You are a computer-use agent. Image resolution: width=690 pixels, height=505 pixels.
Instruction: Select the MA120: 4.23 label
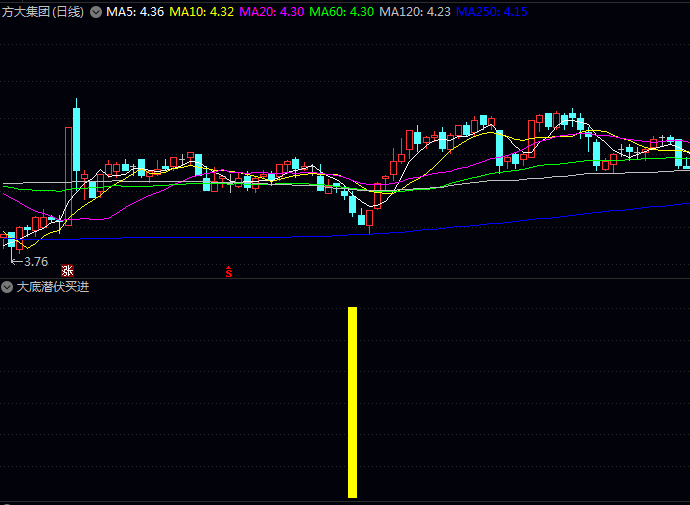tap(415, 12)
